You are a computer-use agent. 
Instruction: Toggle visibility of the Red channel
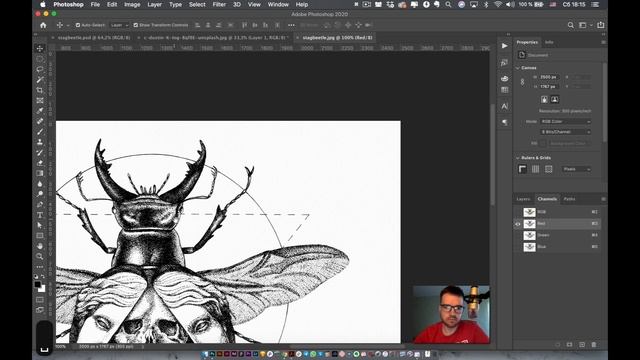(x=518, y=224)
